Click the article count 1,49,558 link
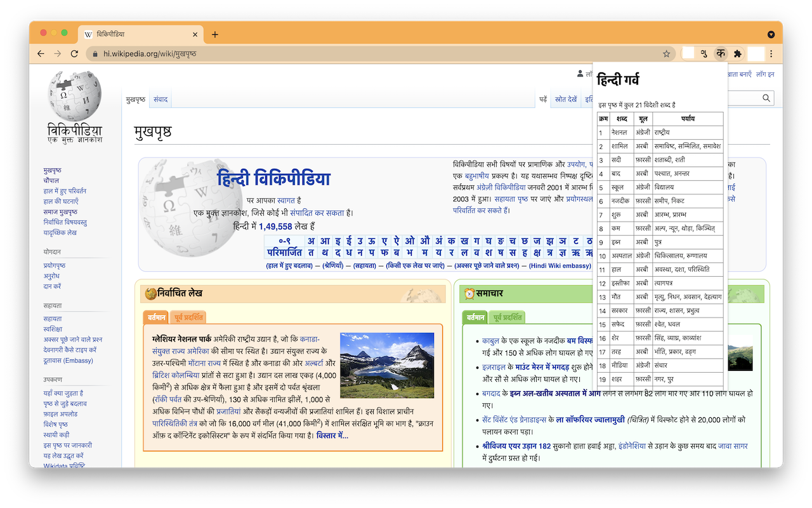Screen dimensions: 812x508 click(x=275, y=226)
